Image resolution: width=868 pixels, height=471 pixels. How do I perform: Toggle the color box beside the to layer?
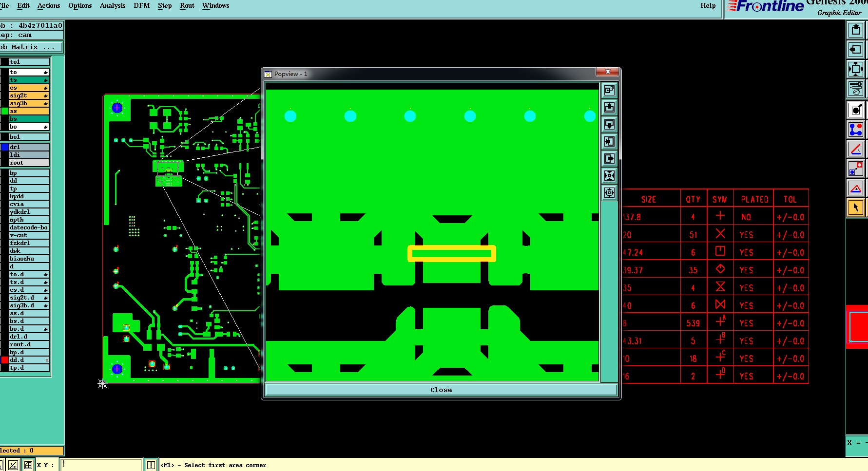click(5, 72)
